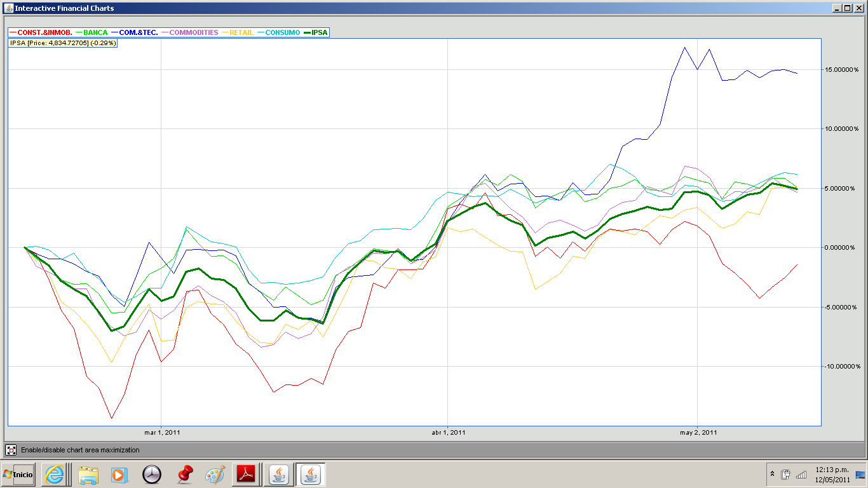Switch to the inactive Java taskbar window
The width and height of the screenshot is (868, 488).
[x=278, y=474]
